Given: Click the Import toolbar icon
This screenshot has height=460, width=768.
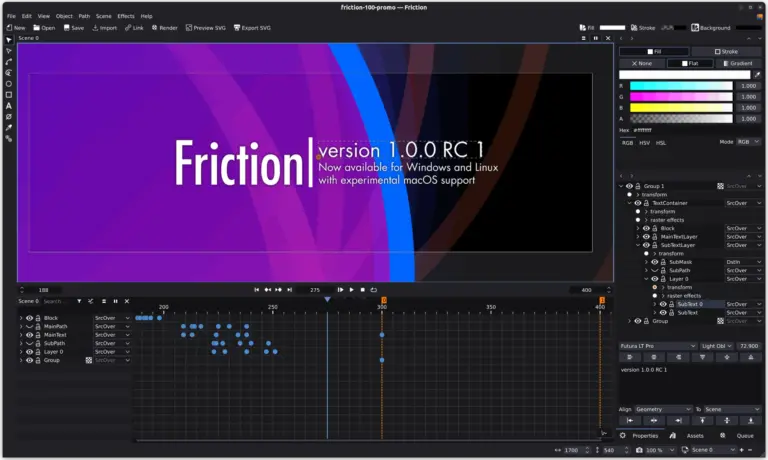Looking at the screenshot, I should [x=105, y=28].
